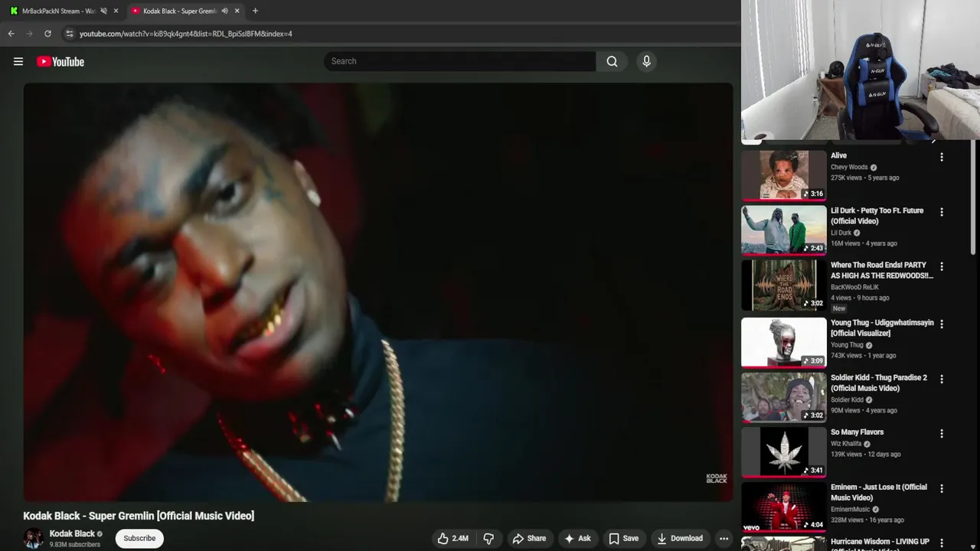Viewport: 980px width, 551px height.
Task: Reload the page with the refresh icon
Action: (47, 34)
